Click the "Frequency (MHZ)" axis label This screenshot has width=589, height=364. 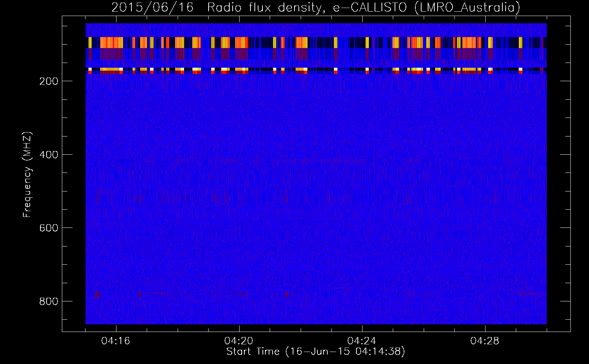27,174
